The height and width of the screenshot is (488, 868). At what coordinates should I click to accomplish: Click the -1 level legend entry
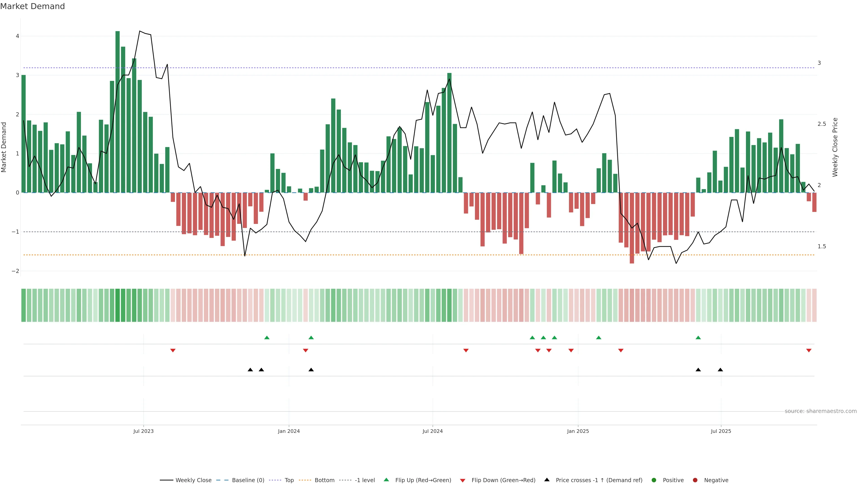(x=365, y=480)
